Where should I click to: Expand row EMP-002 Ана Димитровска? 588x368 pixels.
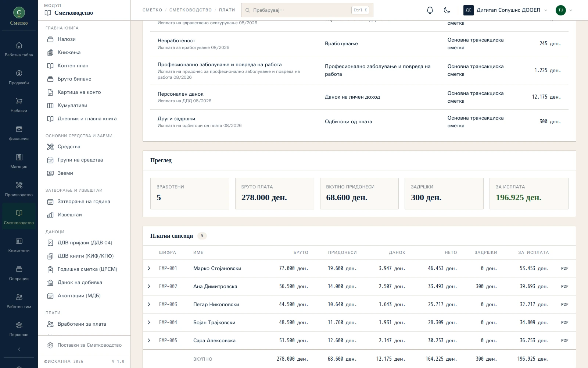pyautogui.click(x=149, y=286)
